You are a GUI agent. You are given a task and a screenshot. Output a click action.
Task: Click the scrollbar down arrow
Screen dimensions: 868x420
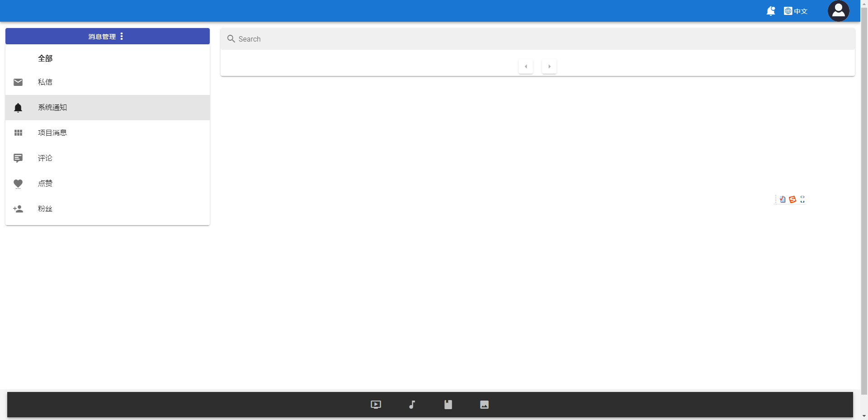pyautogui.click(x=864, y=416)
